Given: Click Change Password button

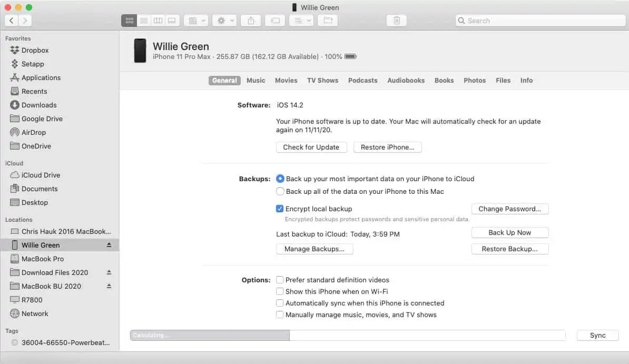Looking at the screenshot, I should 510,209.
